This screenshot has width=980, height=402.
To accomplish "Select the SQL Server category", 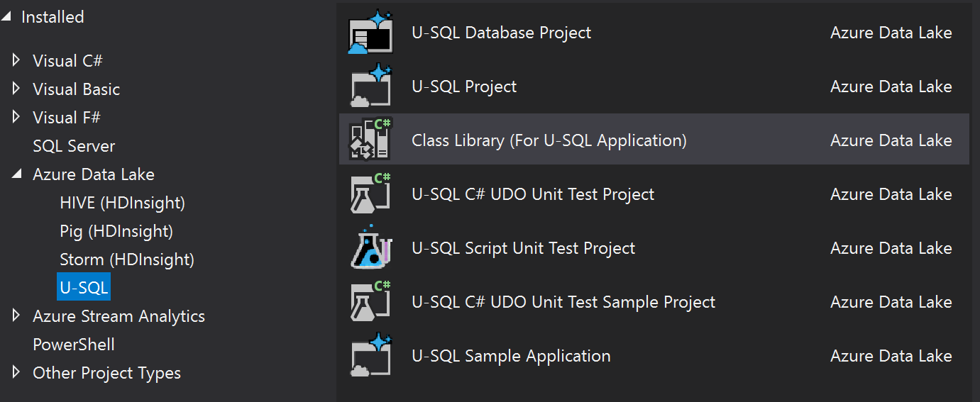I will coord(74,146).
